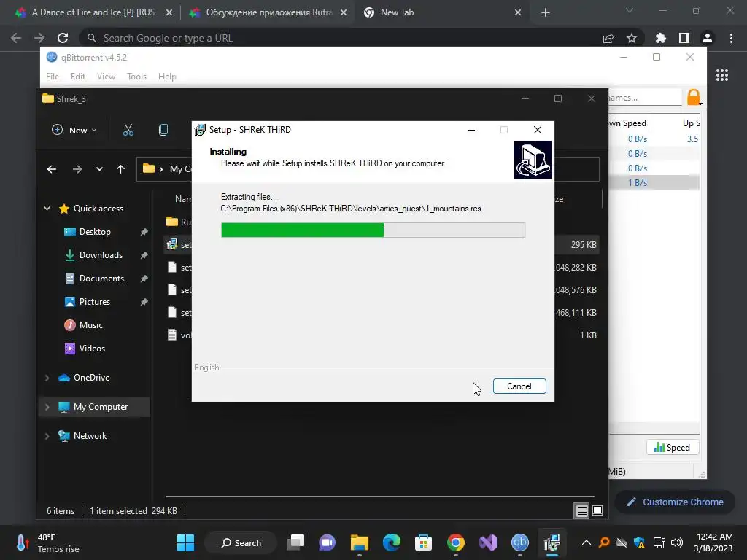
Task: Open Windows Start menu
Action: [x=185, y=542]
